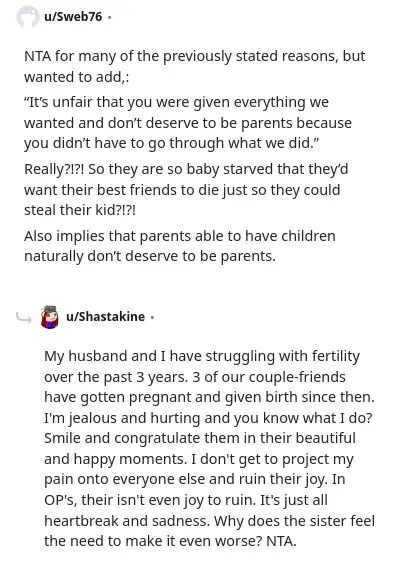Click "I'm jealous and hurting" sentence
The height and width of the screenshot is (577, 400).
[122, 418]
